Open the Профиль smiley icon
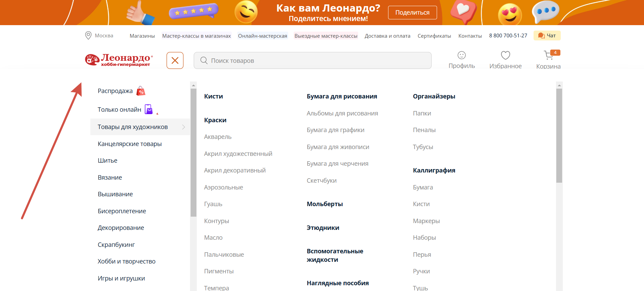644x291 pixels. click(x=462, y=55)
